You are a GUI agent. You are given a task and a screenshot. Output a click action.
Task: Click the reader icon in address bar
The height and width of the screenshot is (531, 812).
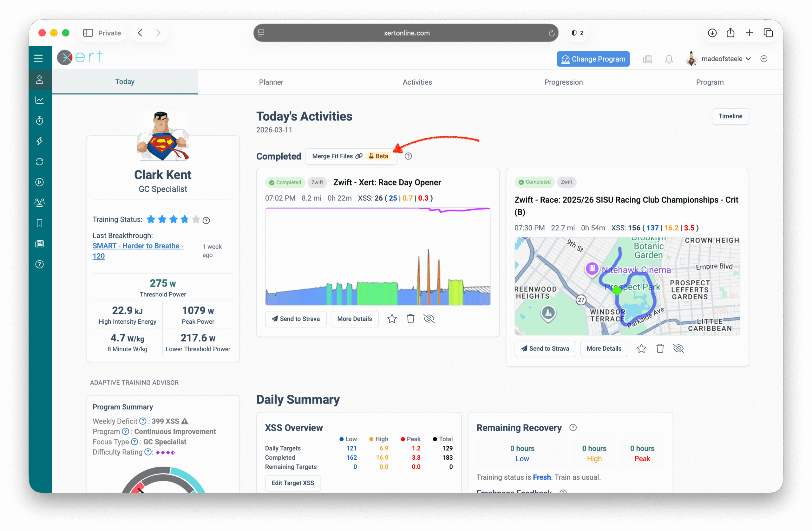(261, 33)
